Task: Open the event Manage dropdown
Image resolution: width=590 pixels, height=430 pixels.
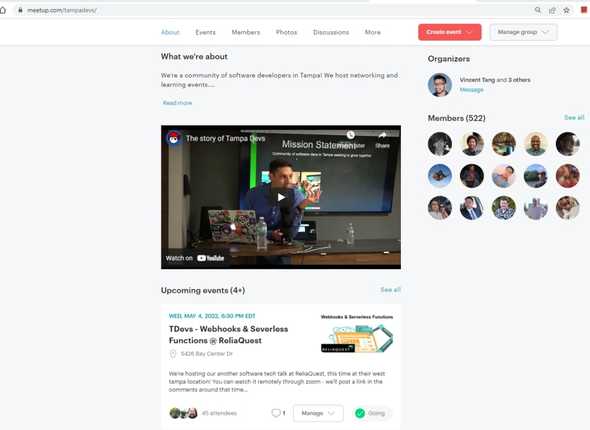Action: click(318, 413)
